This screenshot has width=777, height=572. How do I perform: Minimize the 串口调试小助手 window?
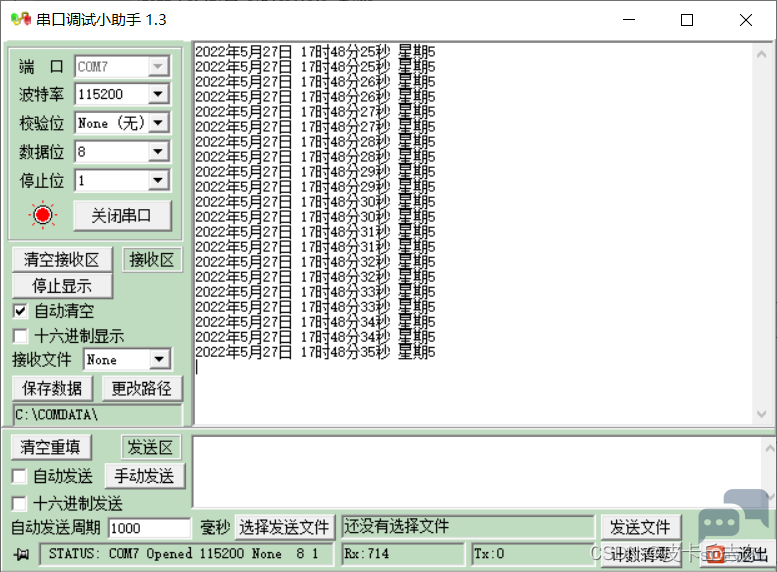click(x=629, y=20)
